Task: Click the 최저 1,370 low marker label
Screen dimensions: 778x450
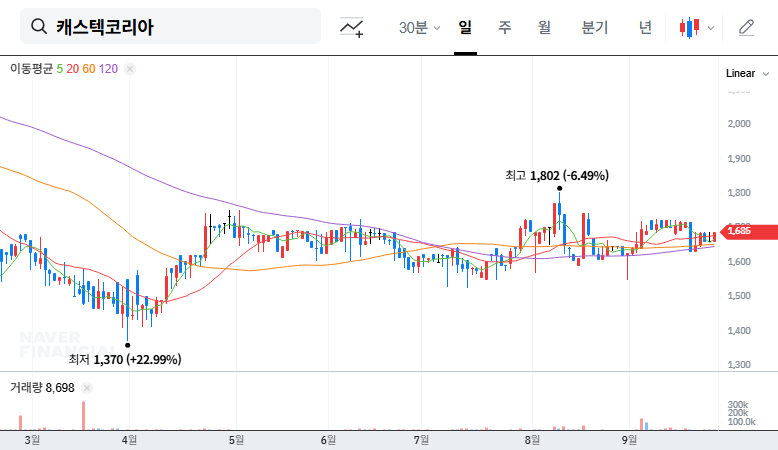Action: 125,359
